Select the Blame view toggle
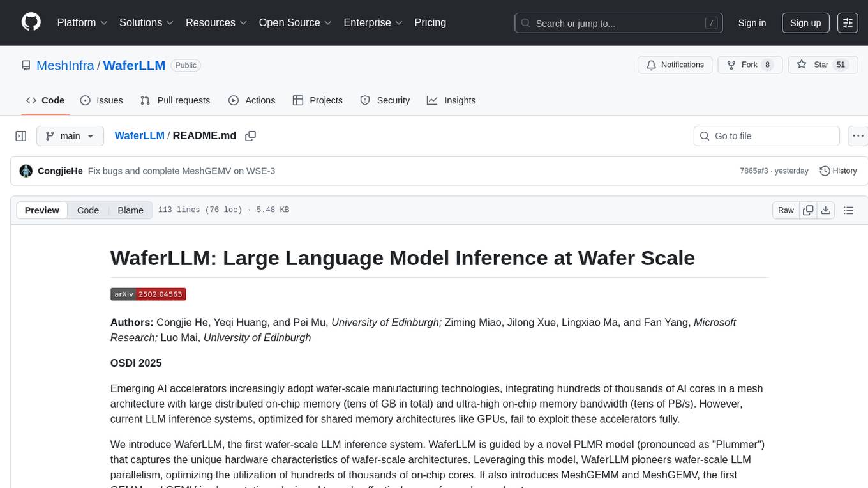The width and height of the screenshot is (868, 488). (131, 210)
